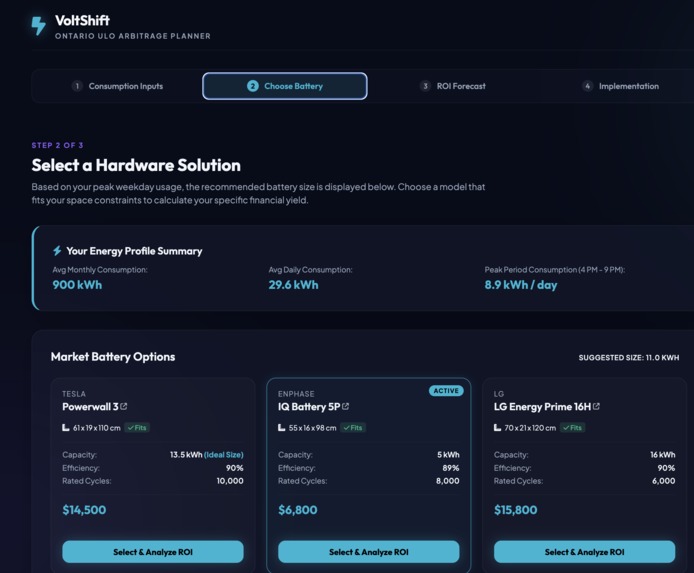The height and width of the screenshot is (573, 694).
Task: Click the dimensions icon beside 61x19x110 cm
Action: pos(66,427)
